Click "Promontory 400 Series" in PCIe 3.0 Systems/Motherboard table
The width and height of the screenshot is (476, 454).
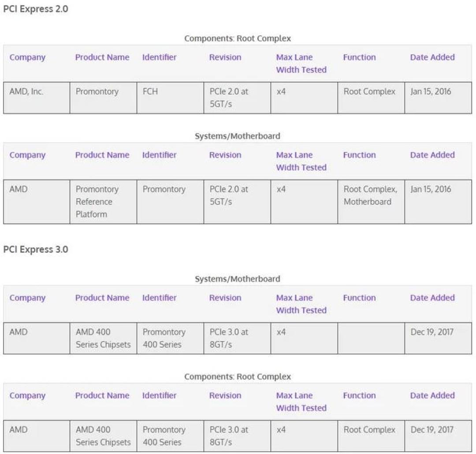pos(164,338)
